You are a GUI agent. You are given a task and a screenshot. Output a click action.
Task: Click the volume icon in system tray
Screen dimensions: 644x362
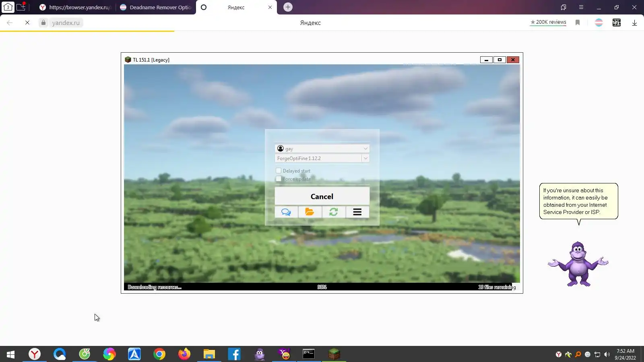(607, 354)
